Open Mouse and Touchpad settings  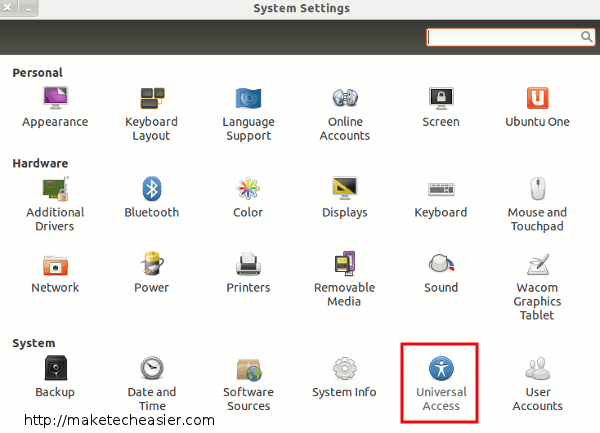coord(537,204)
